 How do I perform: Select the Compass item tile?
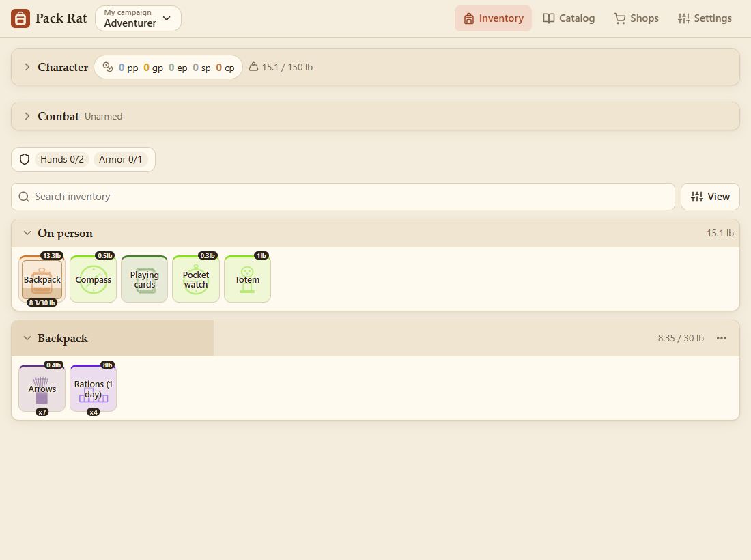point(94,280)
